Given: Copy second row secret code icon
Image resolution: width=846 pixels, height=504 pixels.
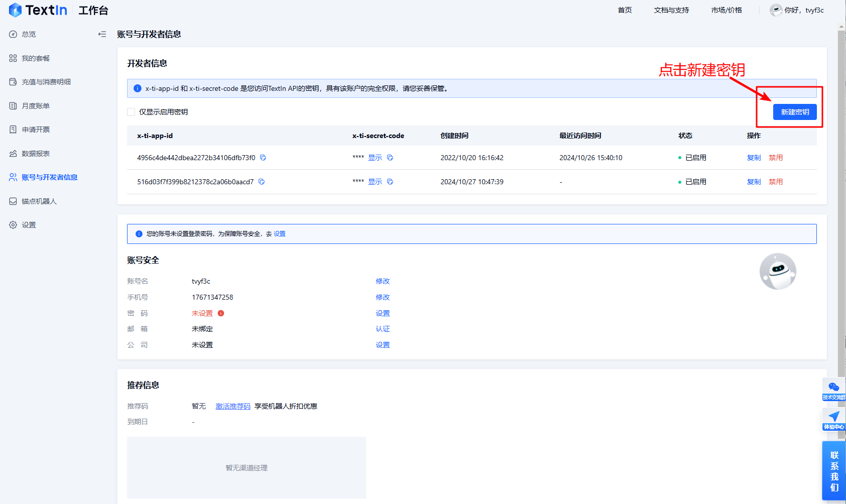Looking at the screenshot, I should (x=390, y=182).
